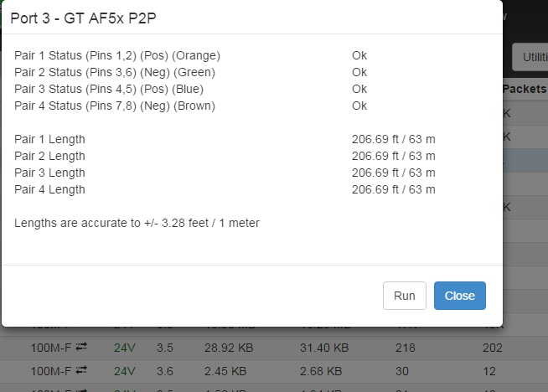548x392 pixels.
Task: Click the 202 packet count cell
Action: (x=493, y=347)
